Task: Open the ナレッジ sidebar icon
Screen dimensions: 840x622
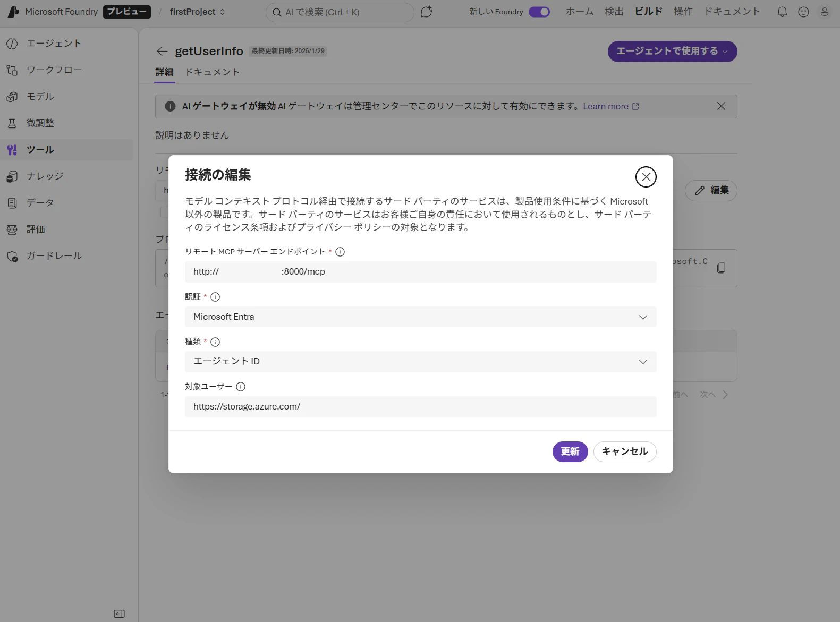Action: point(12,176)
